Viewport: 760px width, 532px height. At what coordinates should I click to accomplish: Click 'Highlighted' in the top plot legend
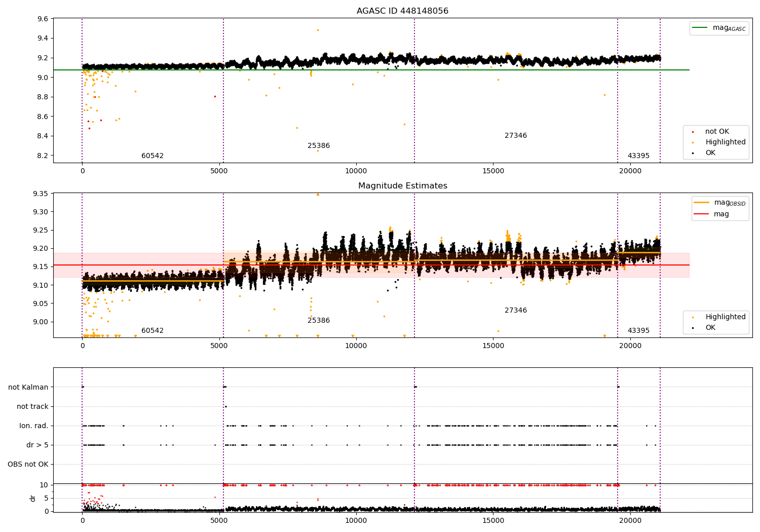pos(726,142)
